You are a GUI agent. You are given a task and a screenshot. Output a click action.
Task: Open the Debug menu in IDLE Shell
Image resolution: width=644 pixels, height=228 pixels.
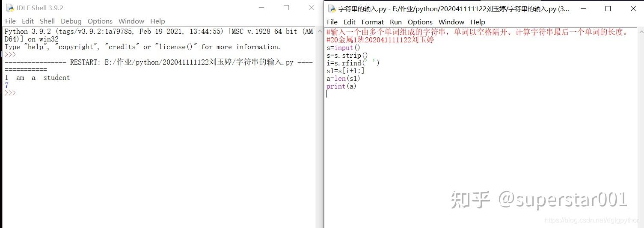tap(71, 21)
